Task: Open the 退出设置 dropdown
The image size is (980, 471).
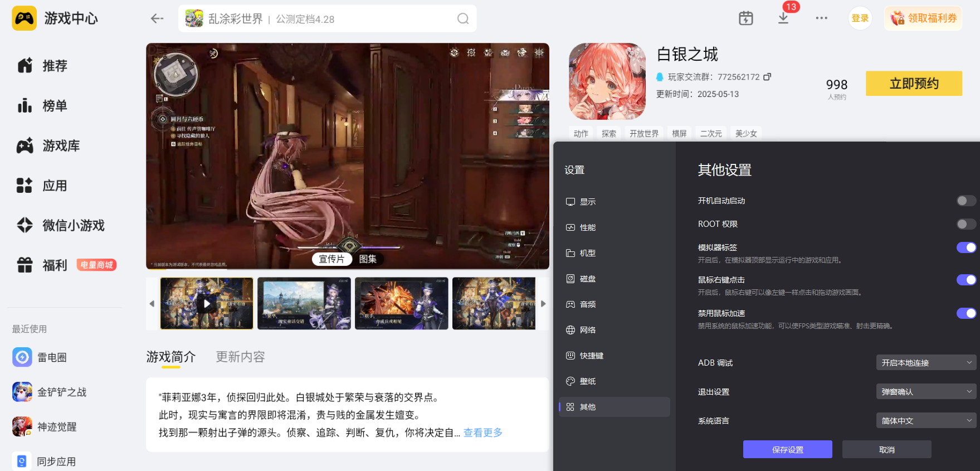Action: coord(926,392)
